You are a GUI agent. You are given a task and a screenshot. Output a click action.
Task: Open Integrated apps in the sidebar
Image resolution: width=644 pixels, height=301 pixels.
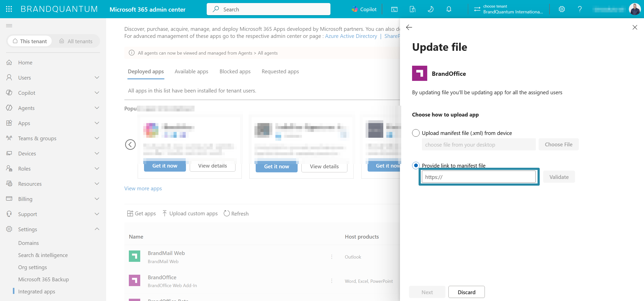(x=37, y=291)
